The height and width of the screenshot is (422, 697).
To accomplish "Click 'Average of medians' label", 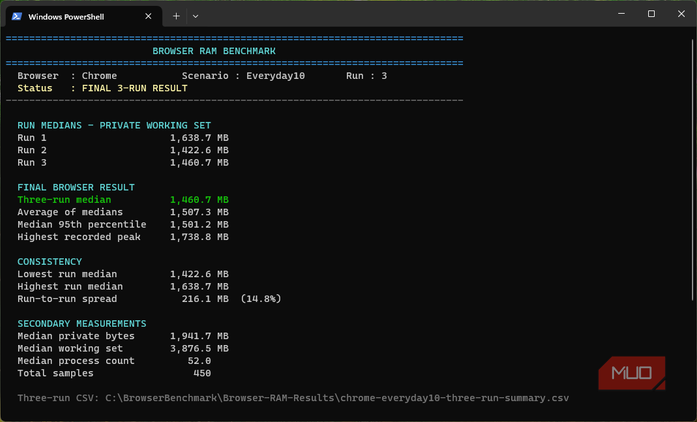I will pos(70,212).
